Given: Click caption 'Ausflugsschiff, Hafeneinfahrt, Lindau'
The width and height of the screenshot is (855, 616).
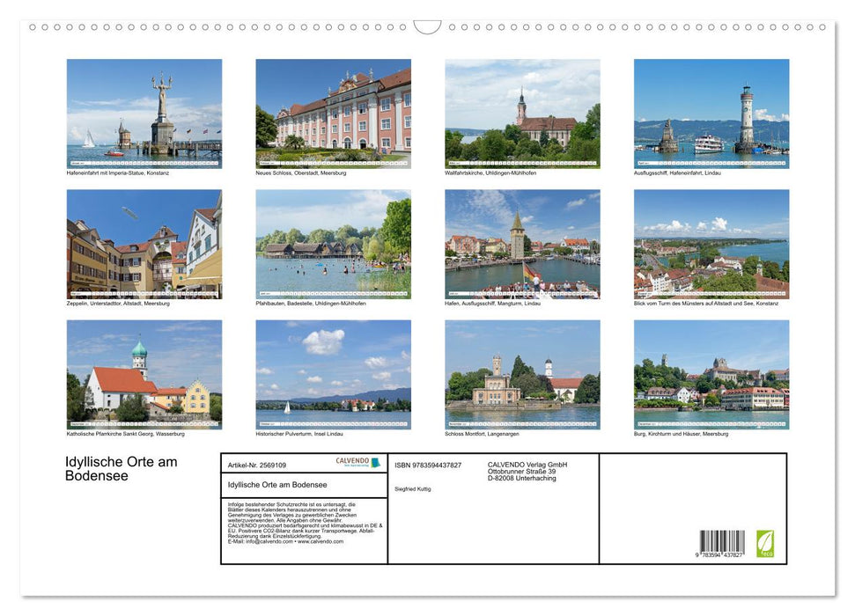Looking at the screenshot, I should [x=677, y=172].
